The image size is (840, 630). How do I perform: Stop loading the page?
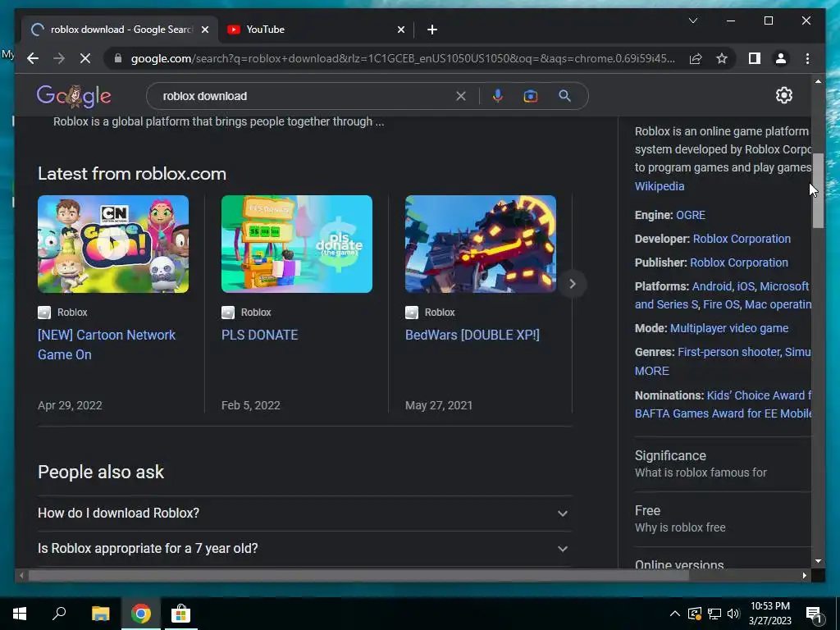(85, 58)
